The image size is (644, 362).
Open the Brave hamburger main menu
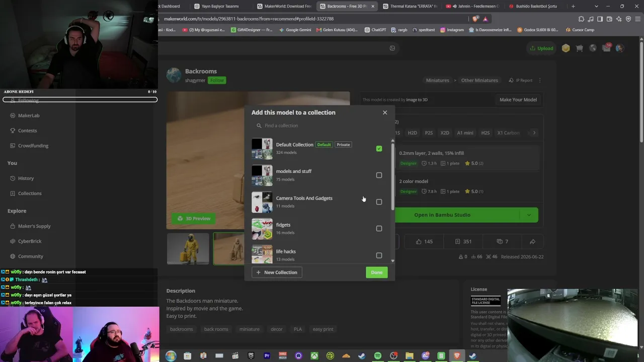coord(637,19)
